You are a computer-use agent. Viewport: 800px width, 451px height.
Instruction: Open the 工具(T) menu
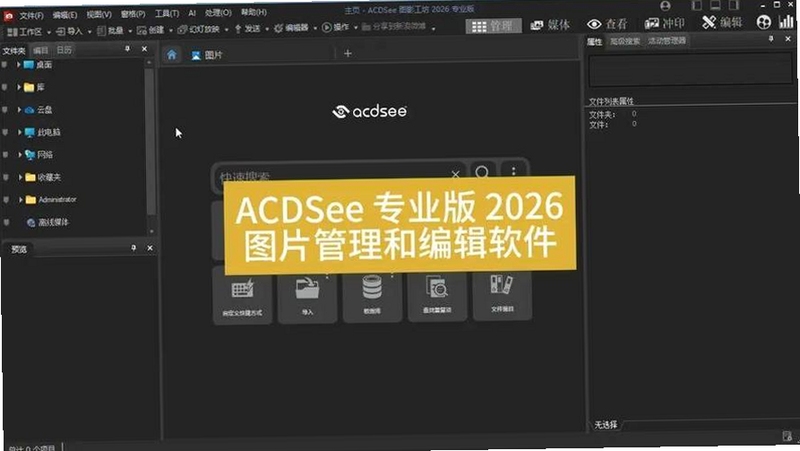167,13
